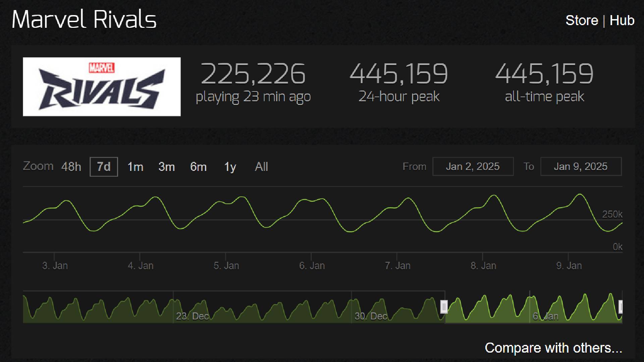The image size is (644, 362).
Task: Click the 23. Dec marker in navigator
Action: (193, 316)
